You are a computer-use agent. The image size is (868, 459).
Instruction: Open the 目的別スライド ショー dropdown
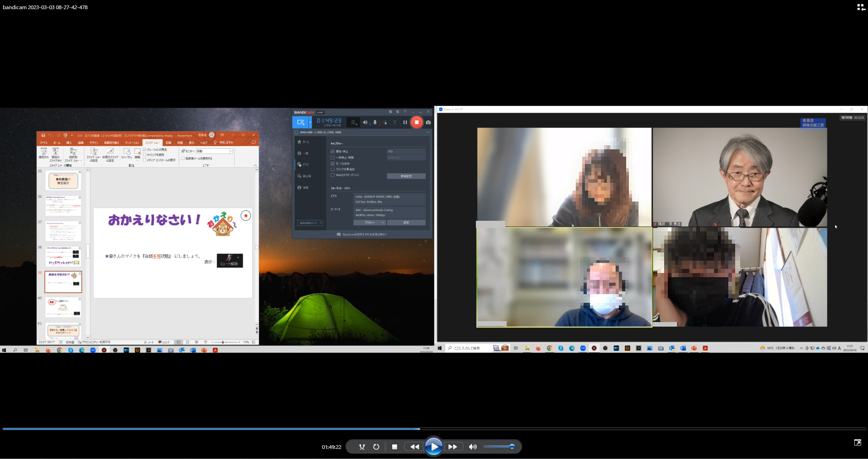pyautogui.click(x=73, y=155)
